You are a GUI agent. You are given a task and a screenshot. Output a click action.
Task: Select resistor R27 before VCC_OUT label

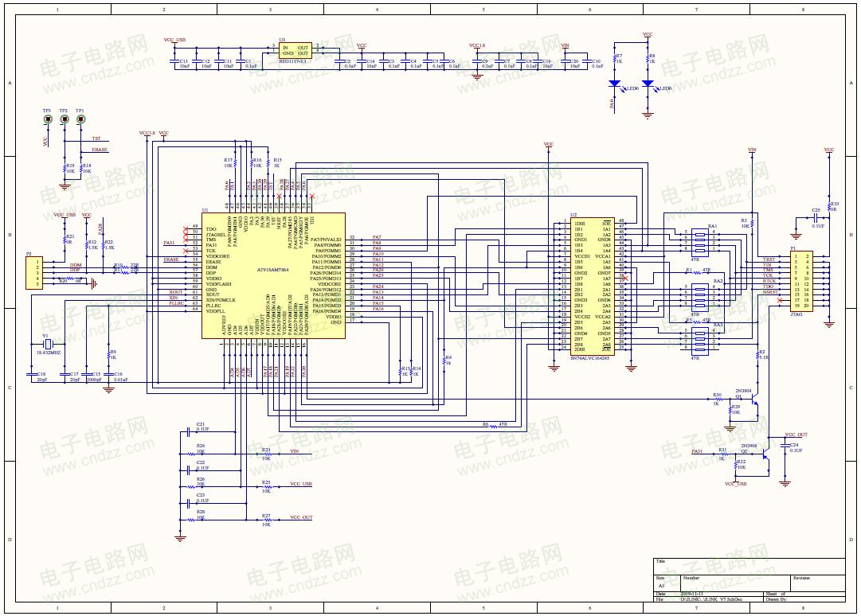[x=266, y=520]
